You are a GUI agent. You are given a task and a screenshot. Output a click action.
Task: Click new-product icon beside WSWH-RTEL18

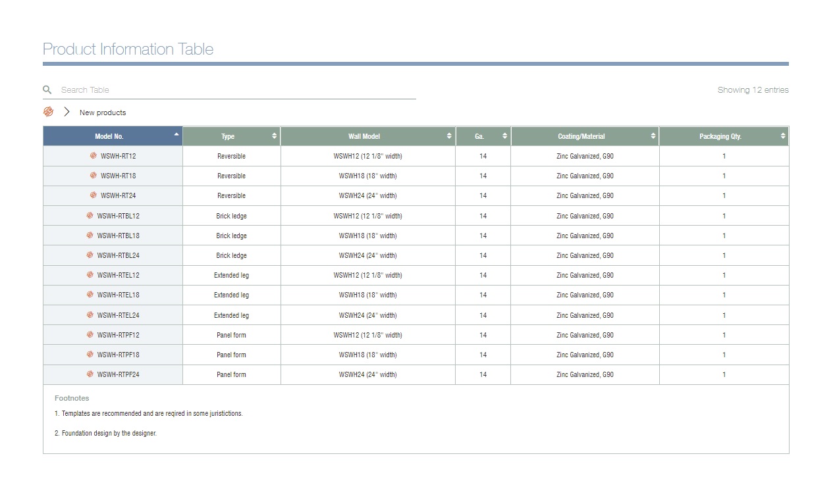click(x=90, y=295)
